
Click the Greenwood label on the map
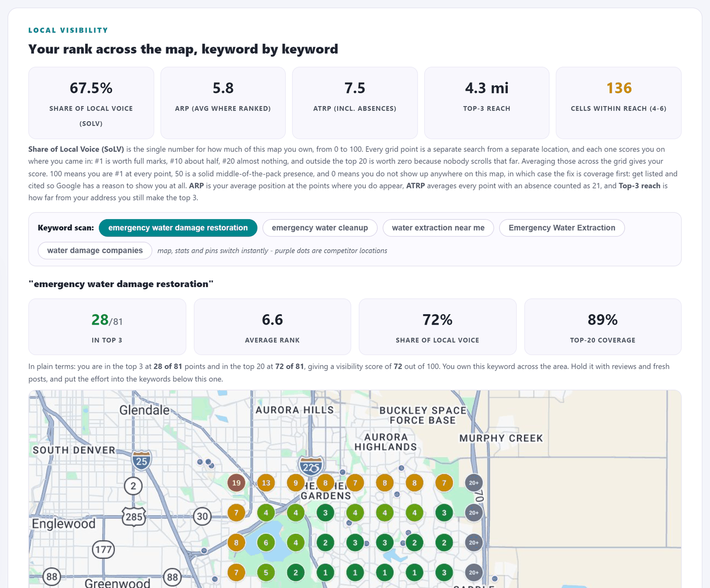118,583
